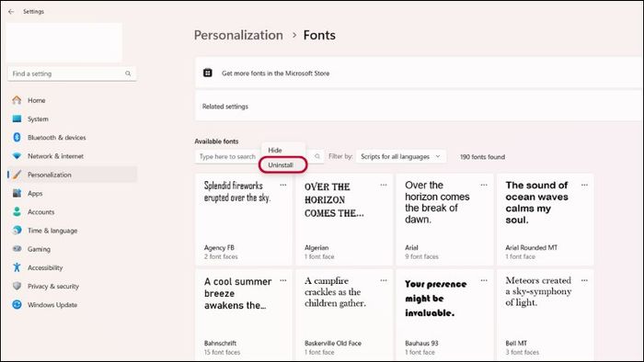Open Gaming settings page label
The height and width of the screenshot is (362, 644).
point(39,249)
